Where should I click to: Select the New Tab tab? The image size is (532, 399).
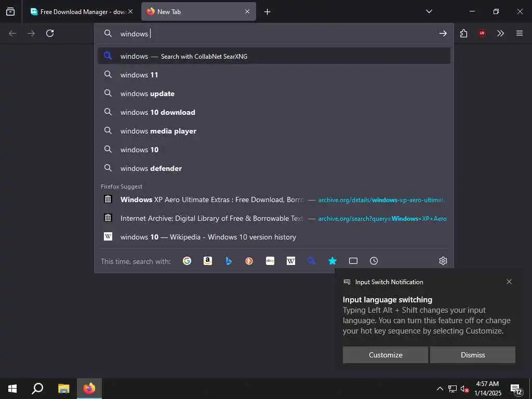[x=198, y=12]
